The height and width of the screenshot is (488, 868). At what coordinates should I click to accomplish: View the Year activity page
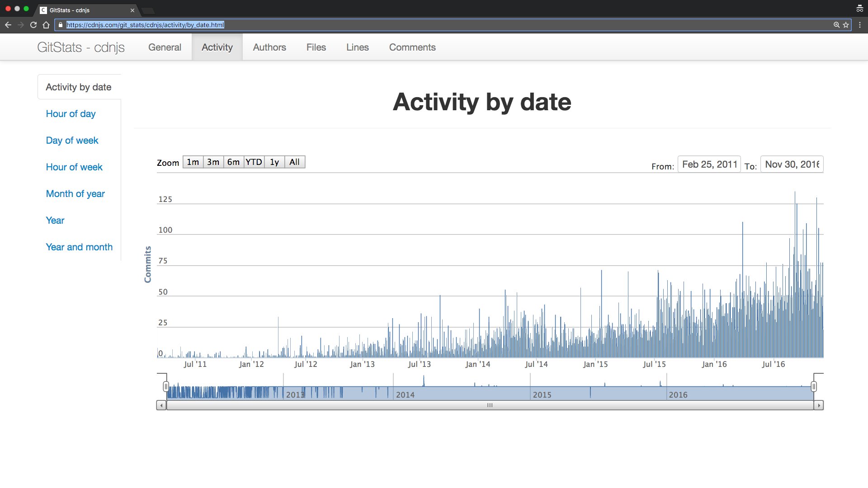(x=55, y=220)
